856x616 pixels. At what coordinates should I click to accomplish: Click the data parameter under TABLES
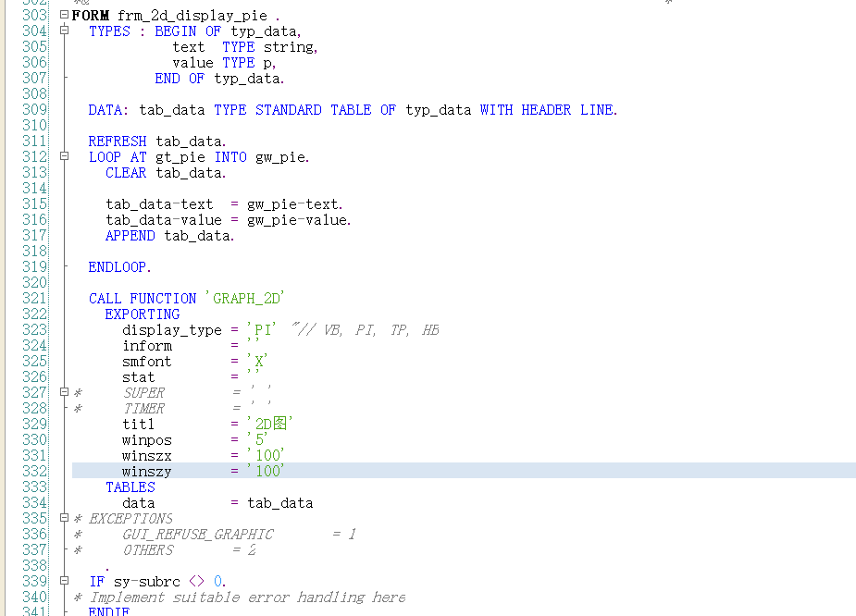[x=139, y=503]
